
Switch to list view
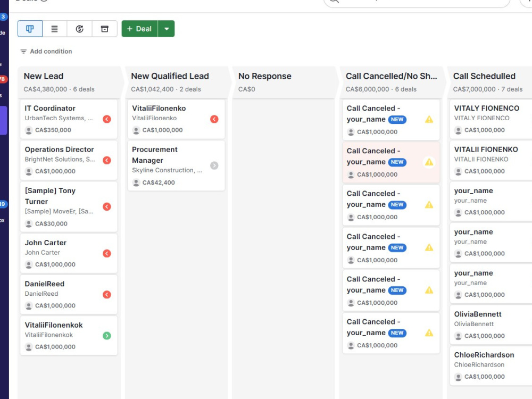(x=55, y=29)
